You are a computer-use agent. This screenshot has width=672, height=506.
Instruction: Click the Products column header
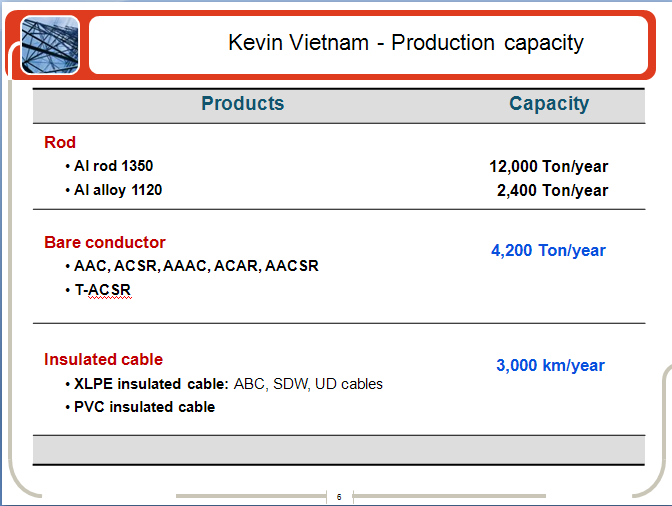coord(243,103)
